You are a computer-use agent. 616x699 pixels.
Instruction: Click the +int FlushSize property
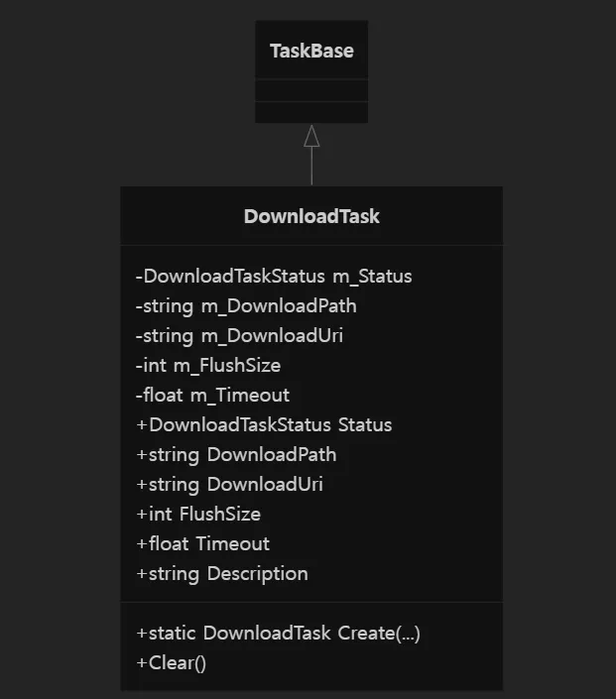pyautogui.click(x=198, y=514)
